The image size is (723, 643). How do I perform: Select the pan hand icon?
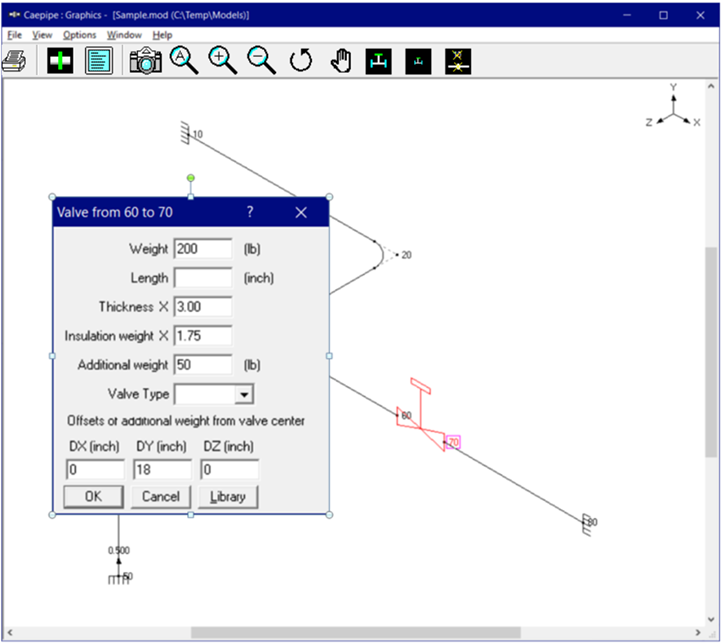coord(341,61)
